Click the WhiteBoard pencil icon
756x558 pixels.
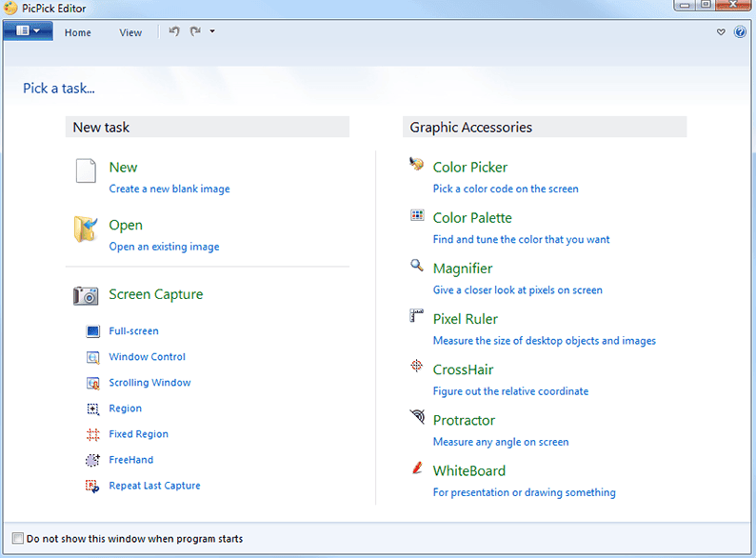point(418,468)
